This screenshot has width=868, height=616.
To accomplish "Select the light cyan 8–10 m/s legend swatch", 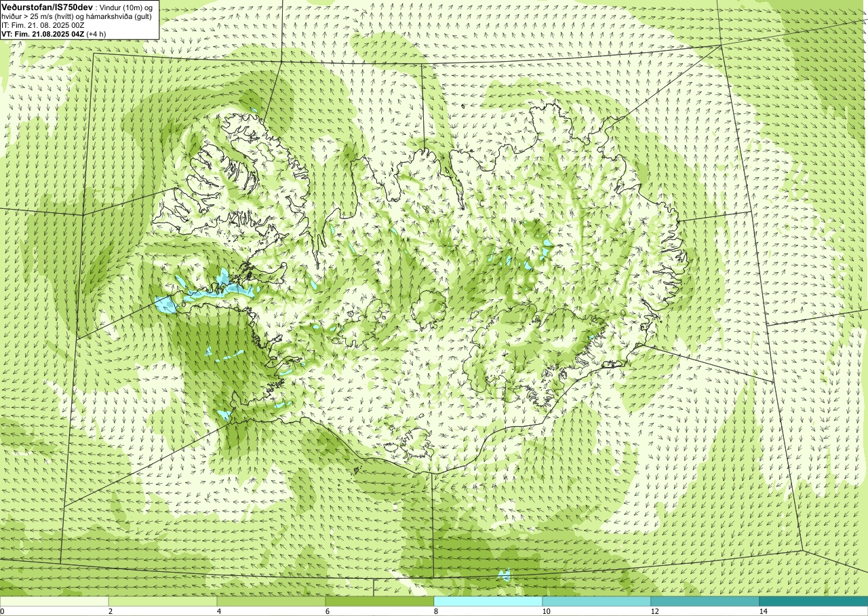I will pyautogui.click(x=488, y=601).
